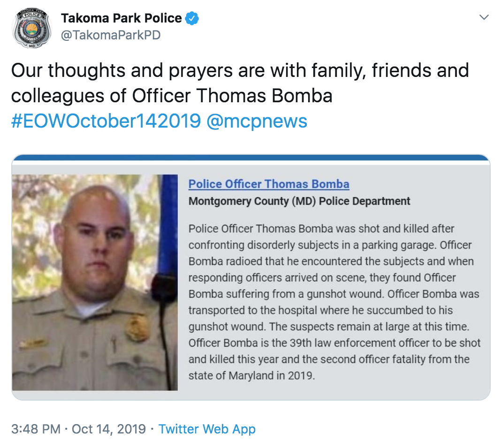Click the gold badge on the officer's uniform
This screenshot has height=448, width=501.
click(137, 328)
